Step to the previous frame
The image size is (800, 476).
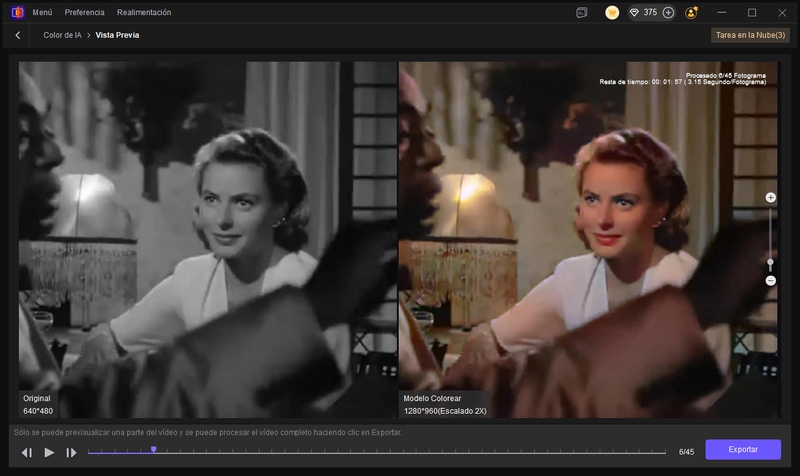27,453
